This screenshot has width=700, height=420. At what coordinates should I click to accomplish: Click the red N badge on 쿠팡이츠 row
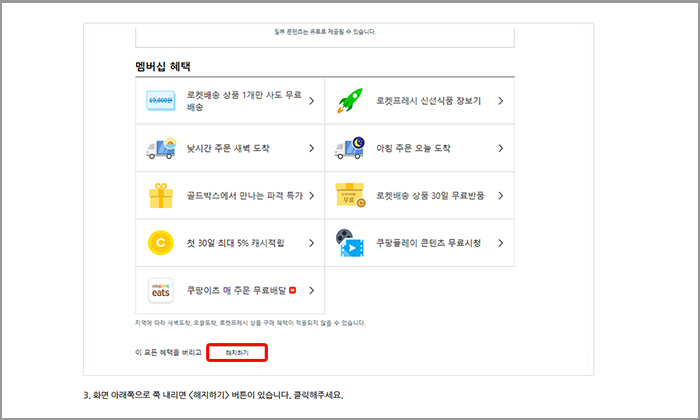pyautogui.click(x=292, y=290)
